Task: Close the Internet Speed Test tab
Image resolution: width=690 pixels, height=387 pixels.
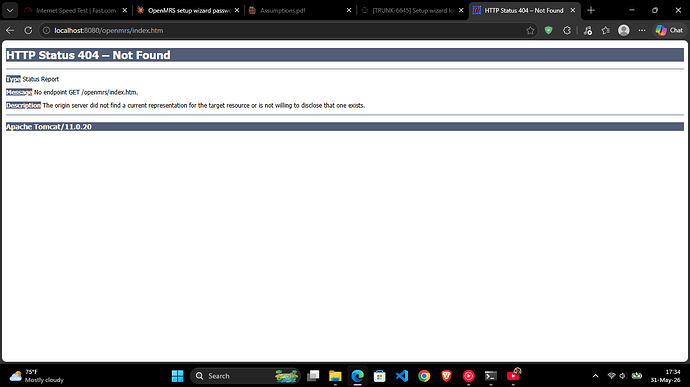Action: 125,10
